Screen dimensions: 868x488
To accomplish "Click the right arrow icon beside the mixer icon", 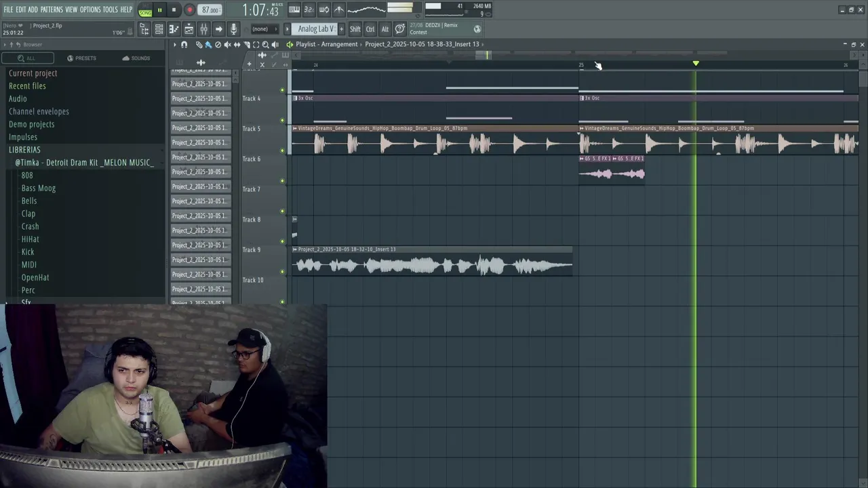I will click(218, 29).
